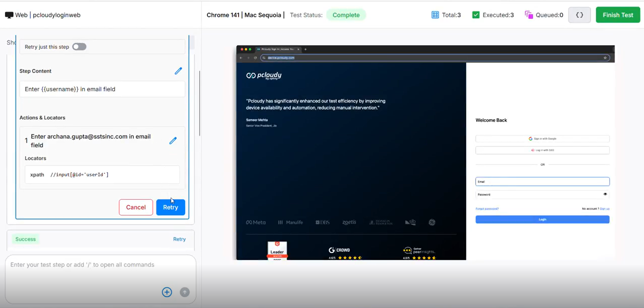Image resolution: width=644 pixels, height=308 pixels.
Task: Click the Web monitor icon in header
Action: point(9,15)
